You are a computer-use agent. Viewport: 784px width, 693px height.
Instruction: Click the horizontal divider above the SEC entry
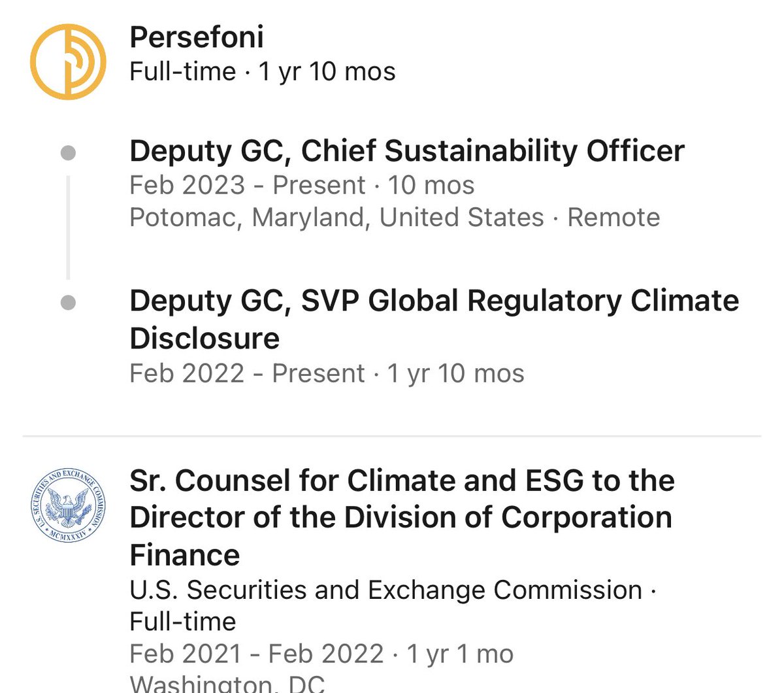coord(392,435)
